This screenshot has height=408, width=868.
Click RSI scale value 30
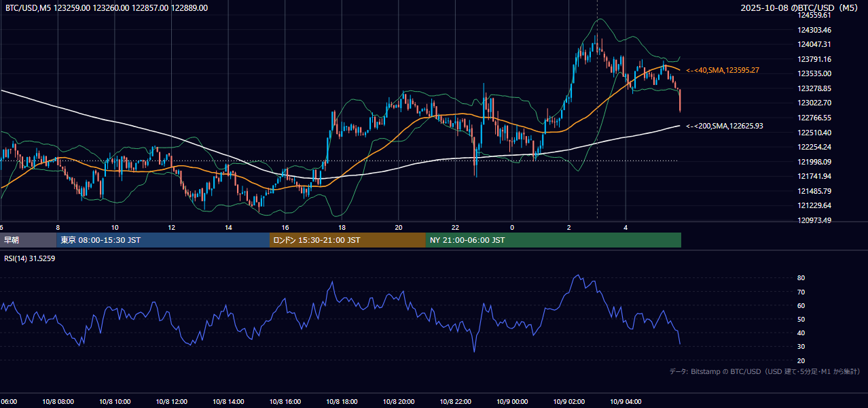801,346
